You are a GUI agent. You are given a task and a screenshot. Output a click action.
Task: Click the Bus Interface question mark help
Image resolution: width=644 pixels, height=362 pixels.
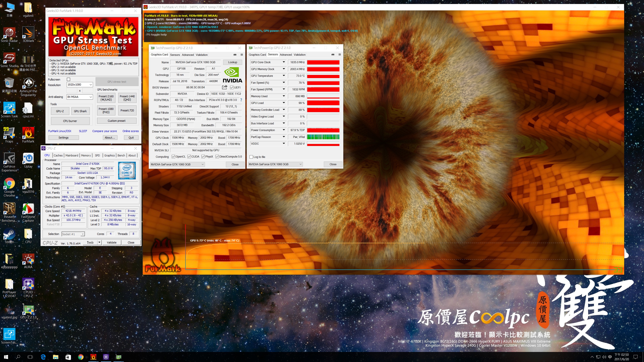[x=241, y=100]
